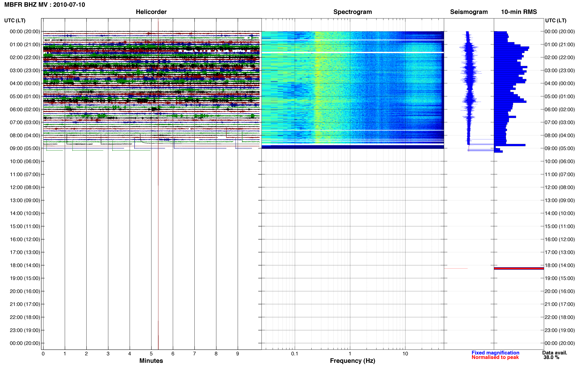
Task: Click the left '01:00 (21:00)' time label
Action: pos(25,44)
